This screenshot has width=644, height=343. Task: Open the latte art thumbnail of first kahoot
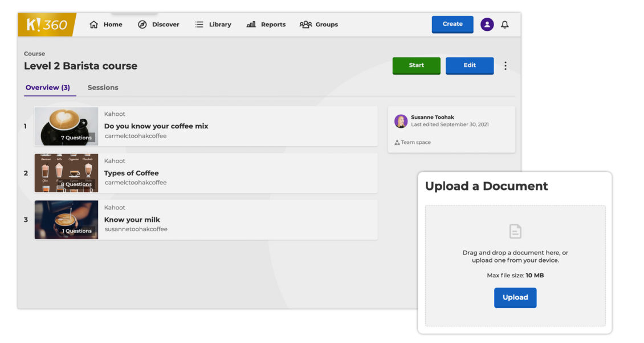point(66,126)
